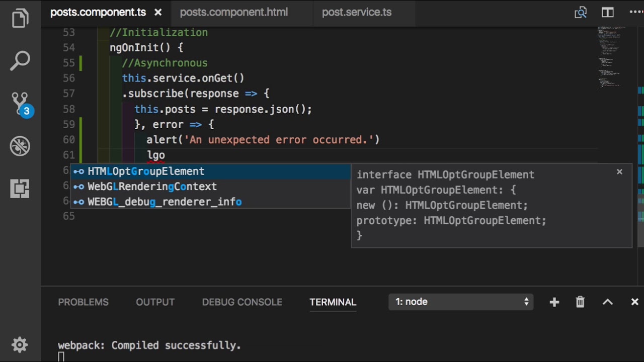Pick WebGLRenderingContext suggestion
644x362 pixels.
point(210,187)
